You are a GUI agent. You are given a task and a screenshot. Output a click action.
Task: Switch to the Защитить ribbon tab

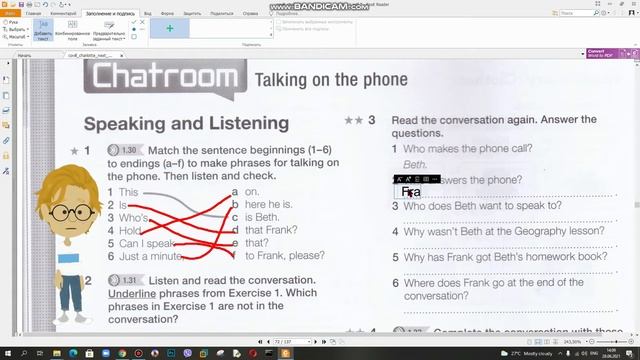[192, 13]
